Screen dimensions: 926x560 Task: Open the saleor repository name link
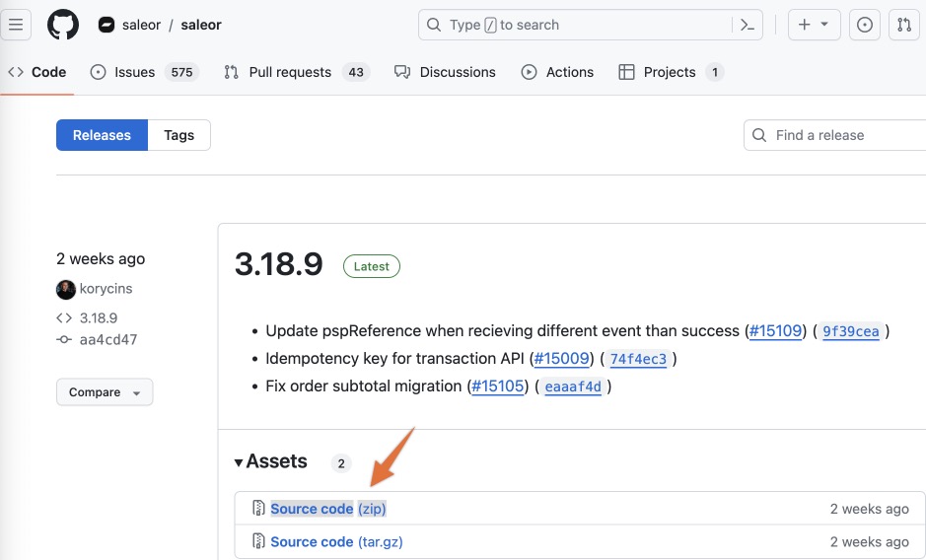[201, 25]
